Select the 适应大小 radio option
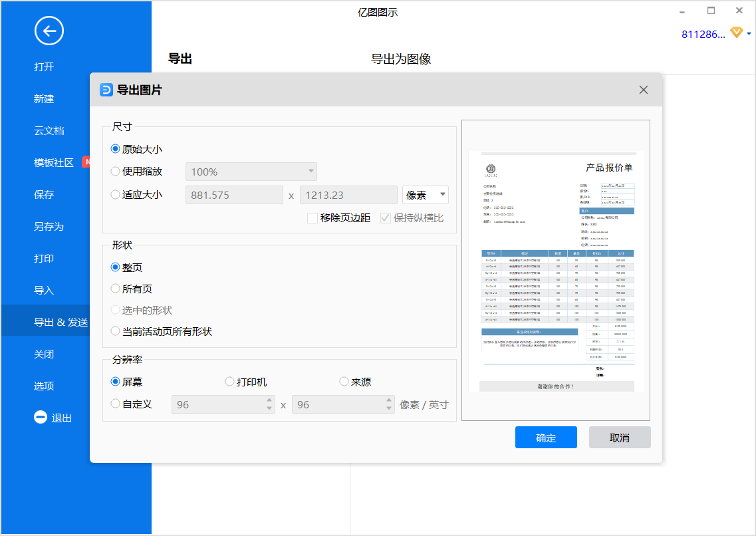Viewport: 756px width, 536px height. [x=115, y=195]
